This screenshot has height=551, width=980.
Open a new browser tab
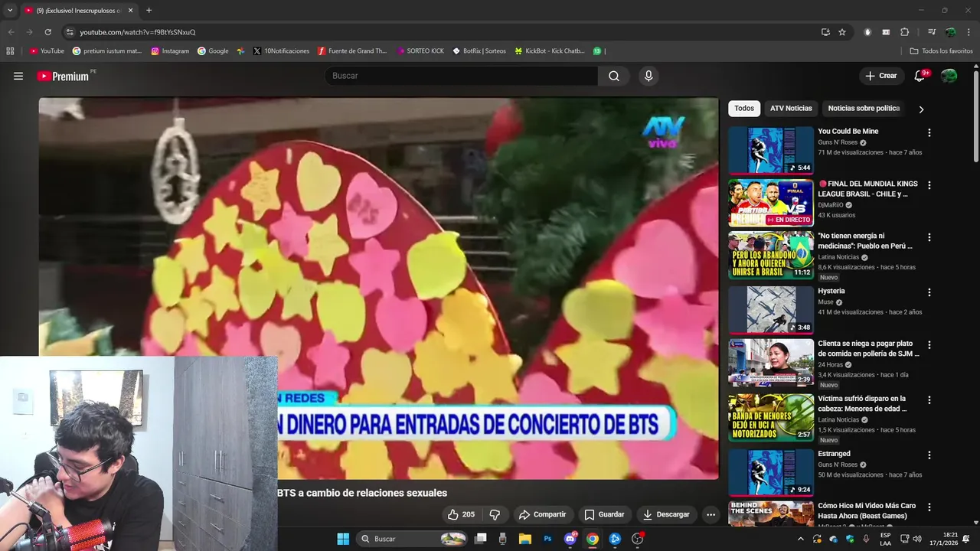(x=149, y=11)
